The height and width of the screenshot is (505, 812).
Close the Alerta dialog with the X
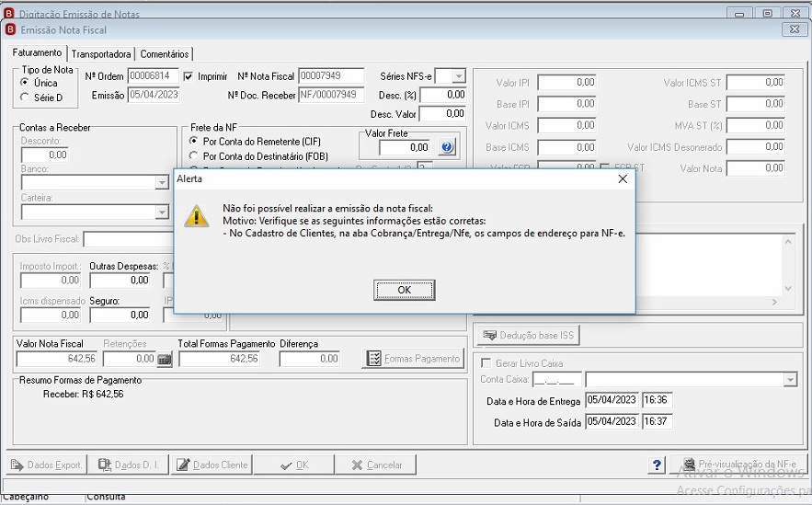[x=623, y=178]
